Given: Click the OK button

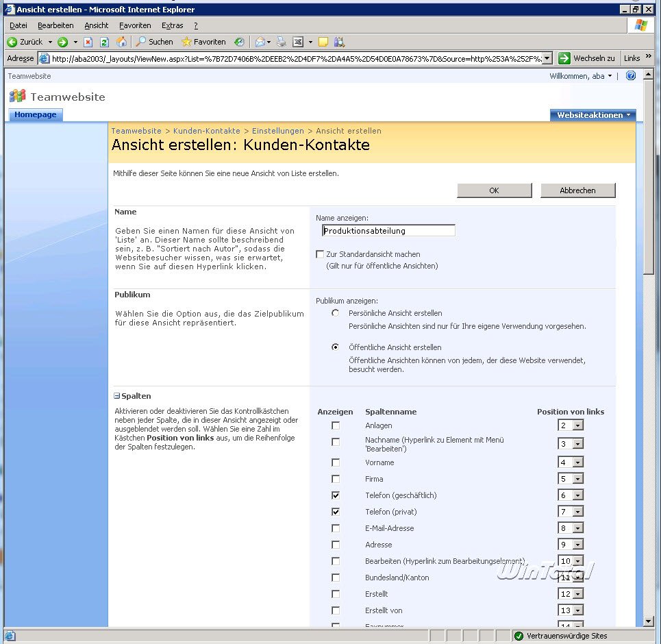Looking at the screenshot, I should click(x=494, y=190).
